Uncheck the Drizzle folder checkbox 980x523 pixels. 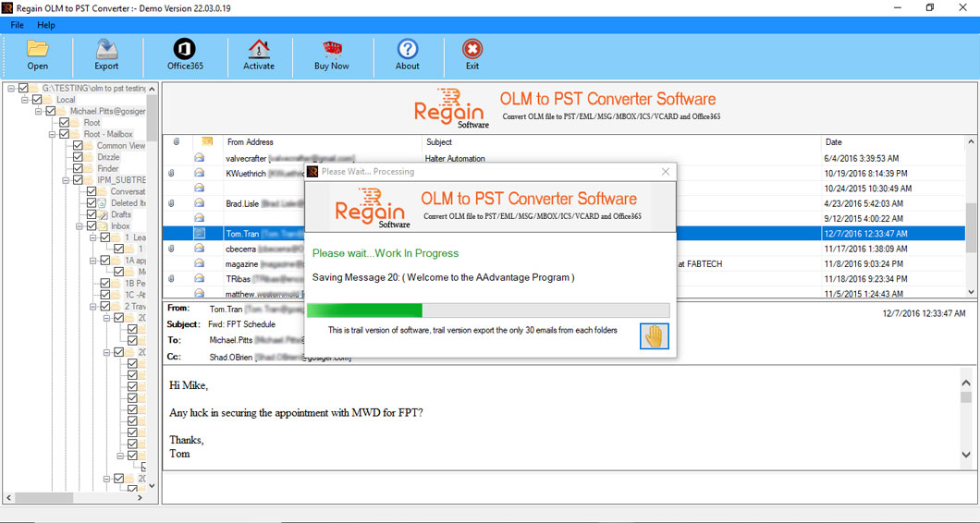click(78, 157)
